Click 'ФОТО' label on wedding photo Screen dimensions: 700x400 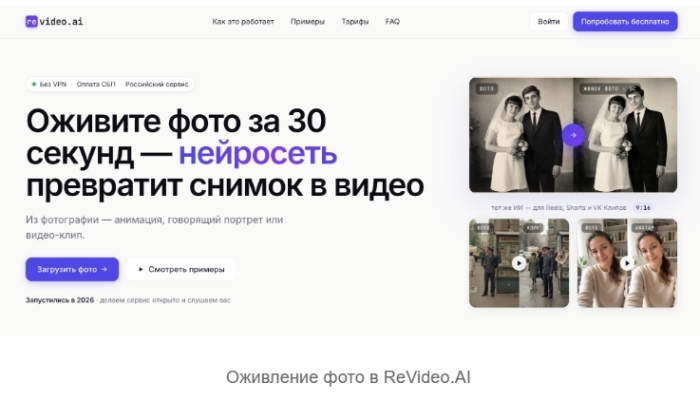pyautogui.click(x=487, y=88)
